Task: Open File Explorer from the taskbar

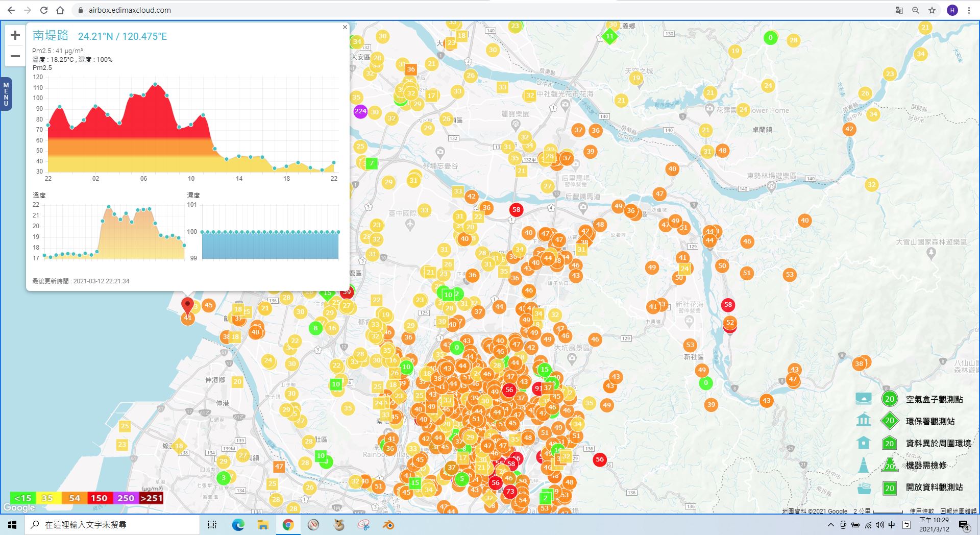Action: 263,525
